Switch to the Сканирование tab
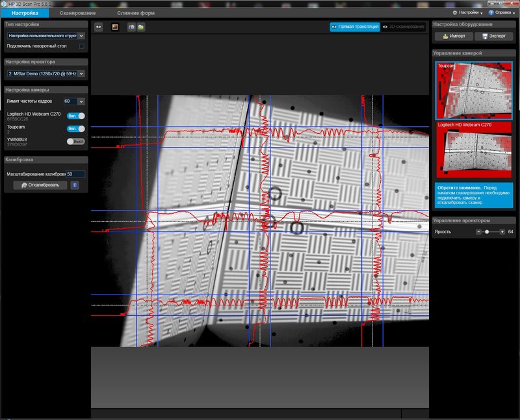Image resolution: width=520 pixels, height=420 pixels. [77, 13]
